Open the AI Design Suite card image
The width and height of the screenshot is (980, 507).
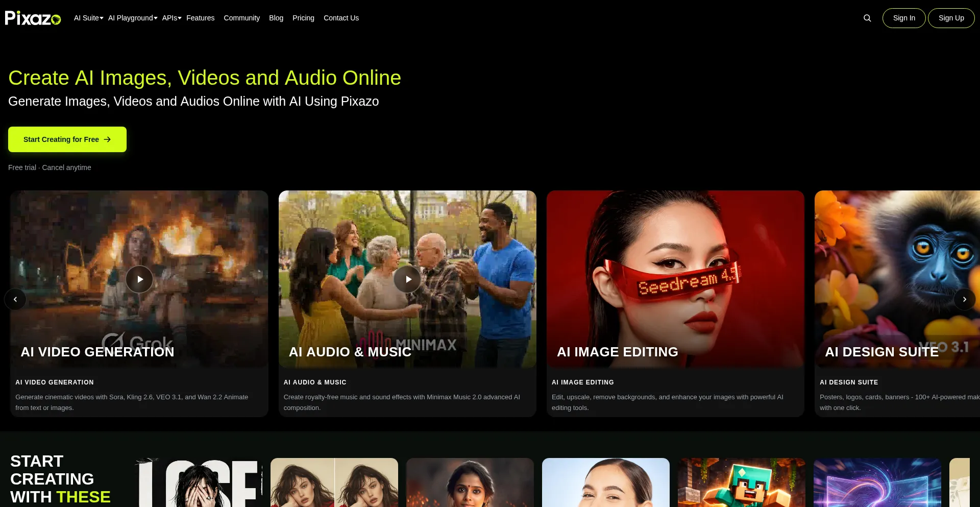[x=897, y=279]
